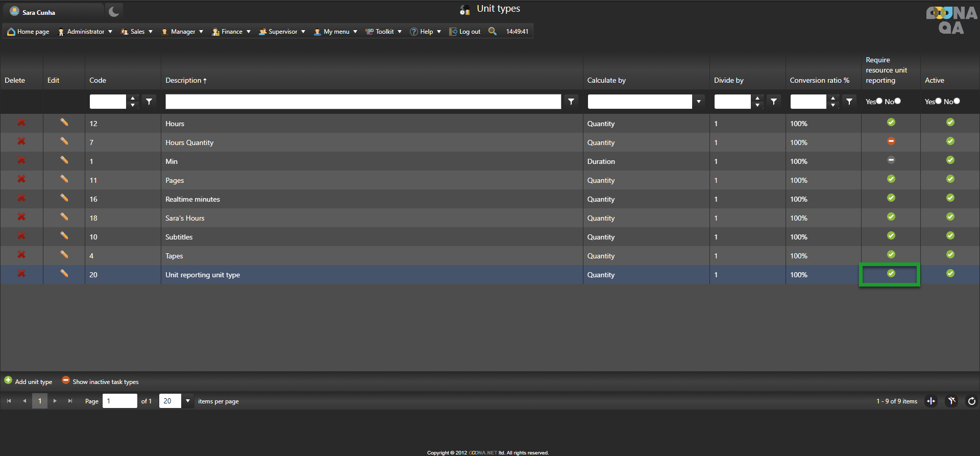The image size is (980, 456).
Task: Click the search magnifier icon in menu bar
Action: tap(492, 31)
